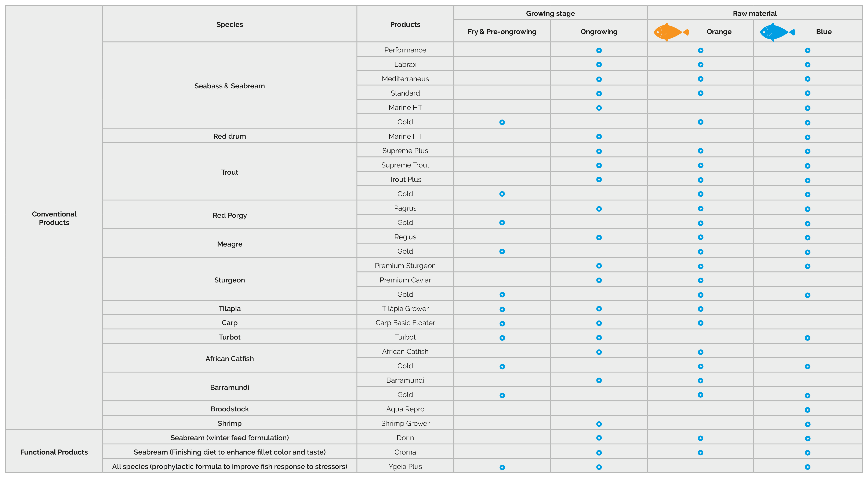Click the Blue dot in the Turbot row
Screen dimensions: 868x478
pos(807,338)
